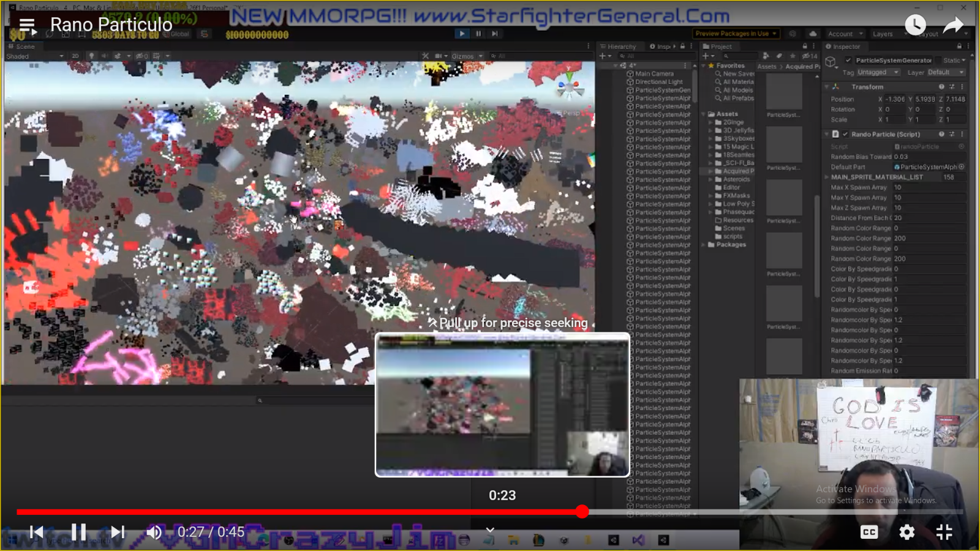Click the red video progress bar scrubber
This screenshot has height=551, width=980.
[x=582, y=512]
